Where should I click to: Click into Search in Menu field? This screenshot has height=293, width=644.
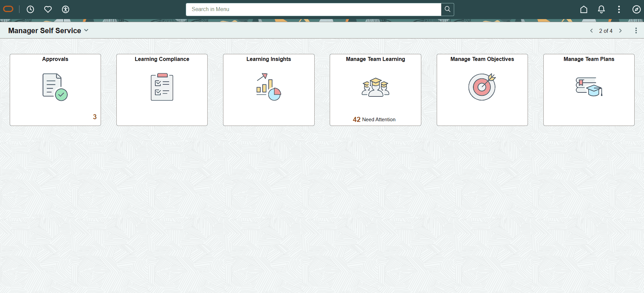(314, 9)
